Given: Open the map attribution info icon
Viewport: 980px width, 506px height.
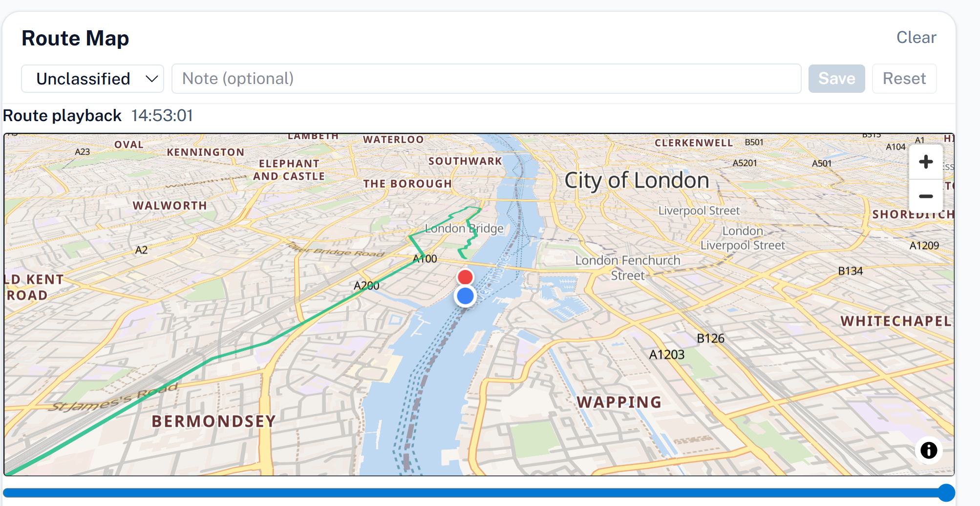Looking at the screenshot, I should click(929, 450).
